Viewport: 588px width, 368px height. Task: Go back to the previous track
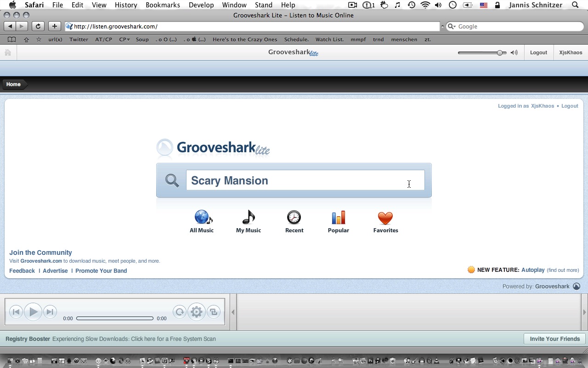(x=16, y=312)
